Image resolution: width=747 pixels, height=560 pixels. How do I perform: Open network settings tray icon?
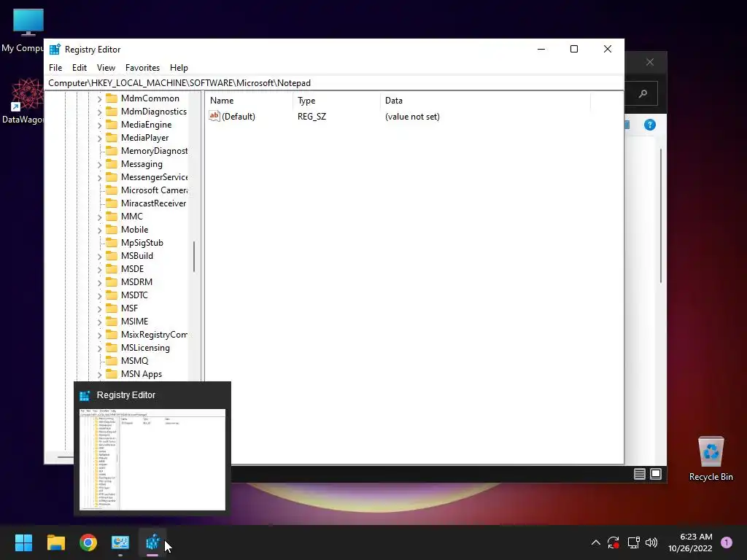pos(633,542)
